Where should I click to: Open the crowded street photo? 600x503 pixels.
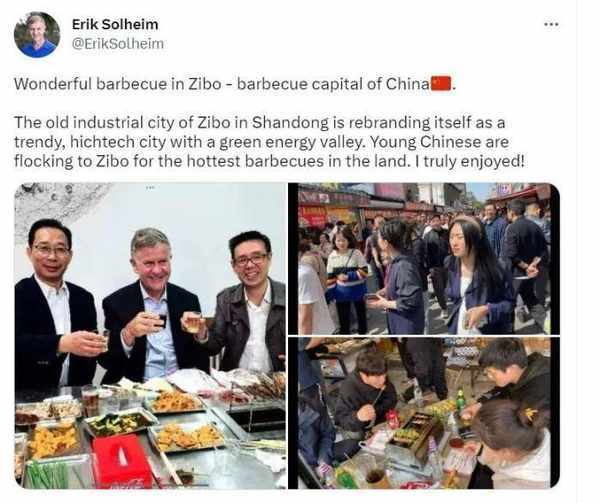pyautogui.click(x=424, y=259)
